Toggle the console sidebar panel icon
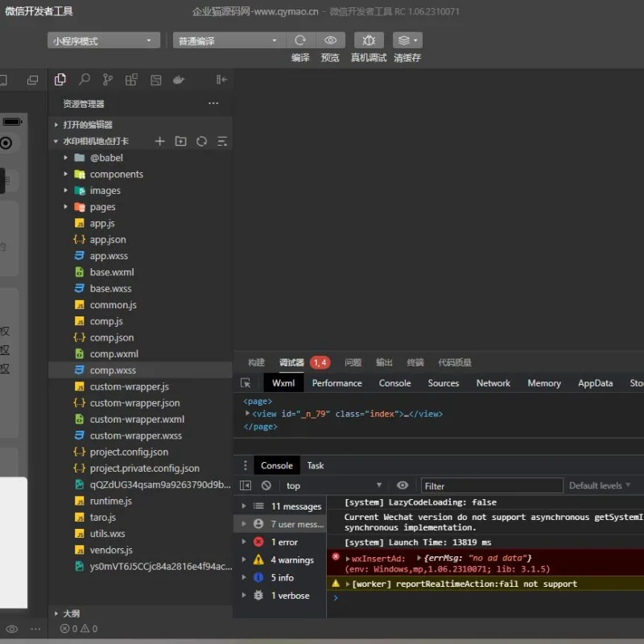 pos(246,485)
